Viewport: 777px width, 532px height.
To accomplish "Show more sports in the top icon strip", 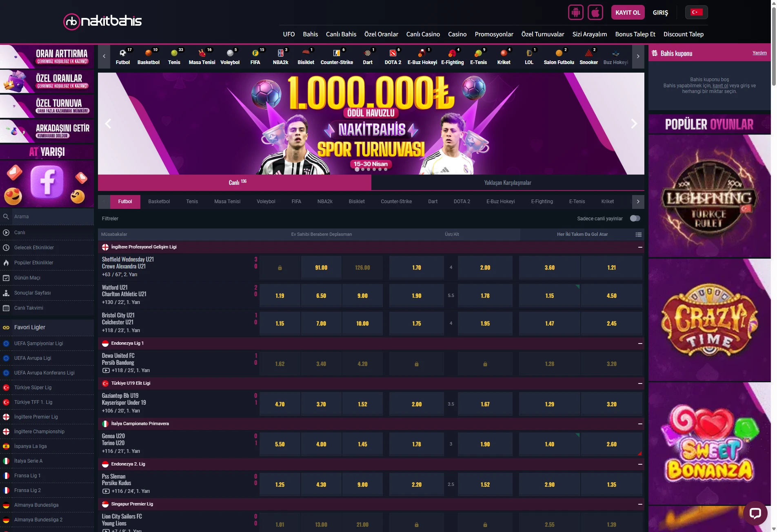I will coord(638,57).
